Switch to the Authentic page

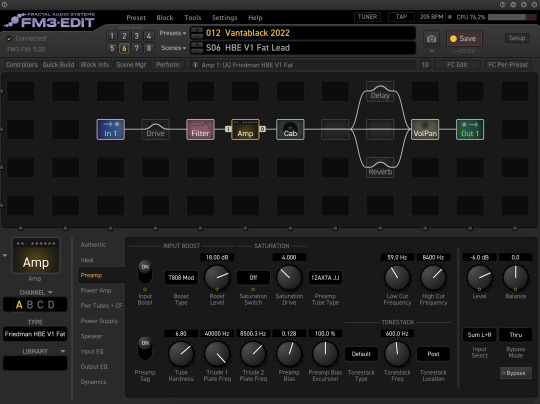pyautogui.click(x=93, y=245)
